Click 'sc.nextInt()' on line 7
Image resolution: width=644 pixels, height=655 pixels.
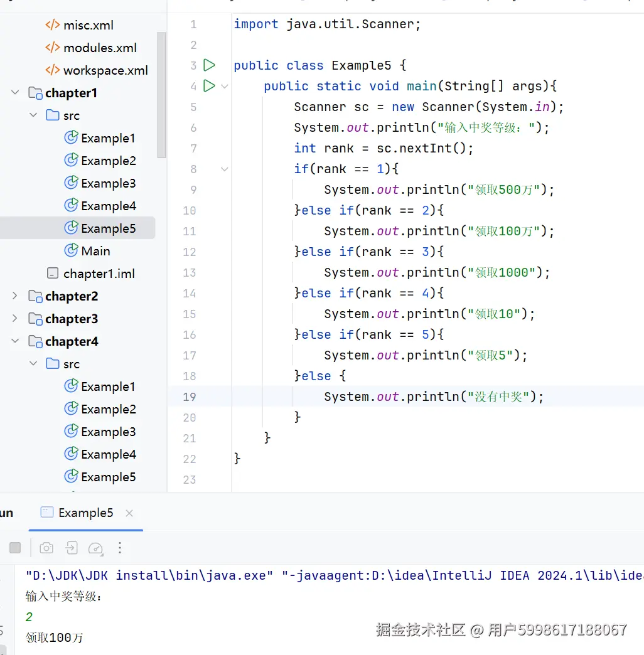pos(421,148)
